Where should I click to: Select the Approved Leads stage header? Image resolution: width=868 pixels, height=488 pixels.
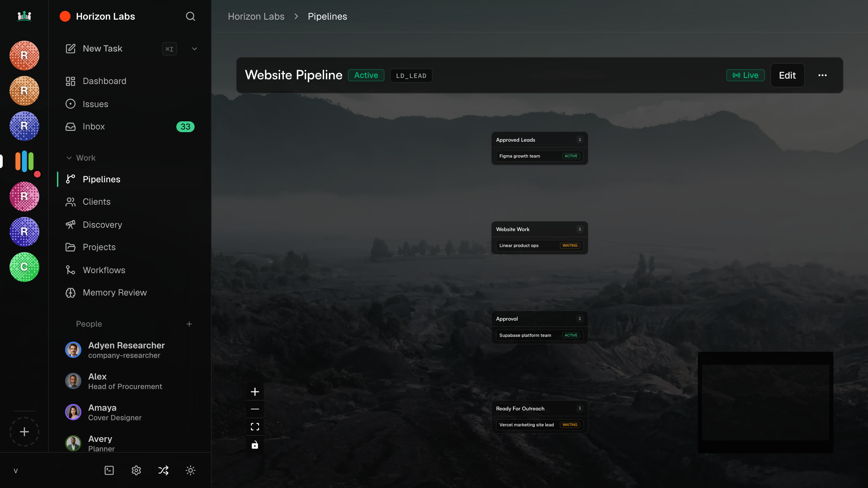[539, 140]
